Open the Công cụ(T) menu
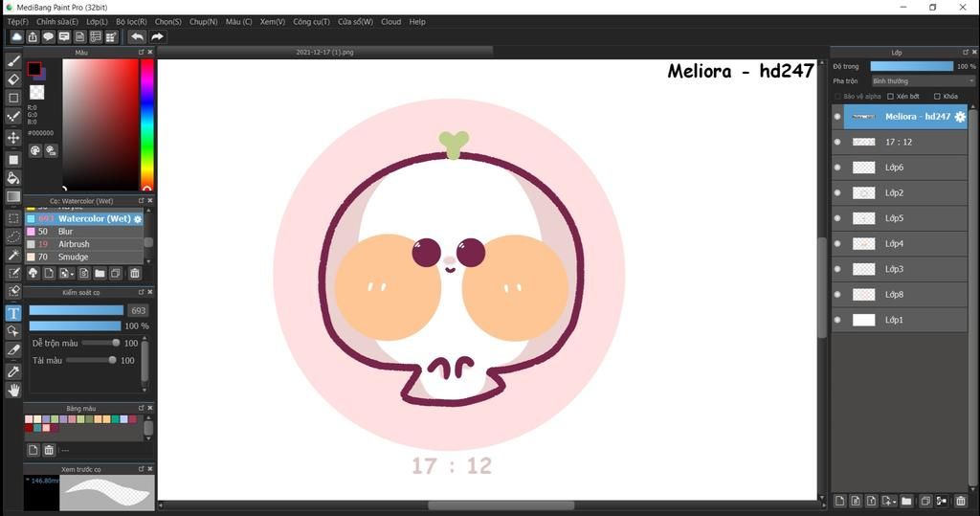 pos(311,22)
